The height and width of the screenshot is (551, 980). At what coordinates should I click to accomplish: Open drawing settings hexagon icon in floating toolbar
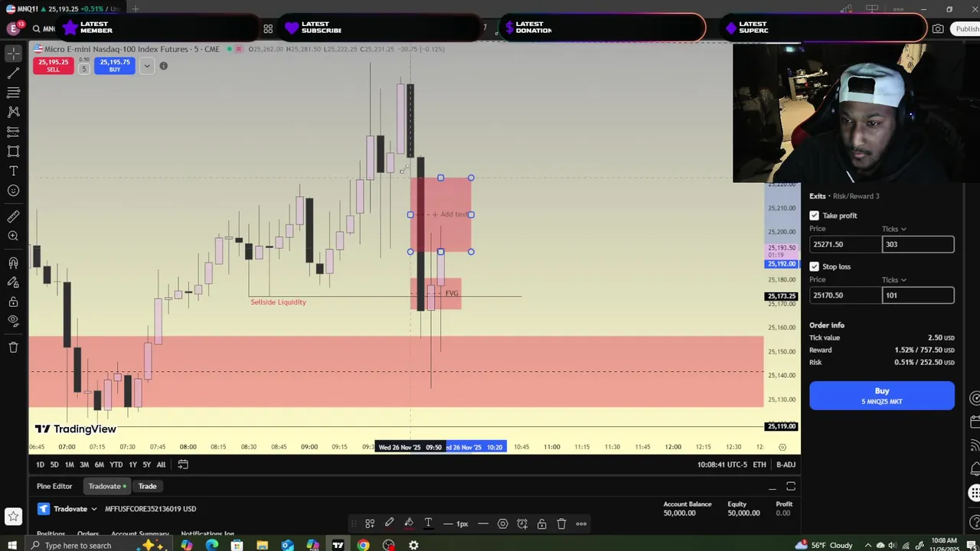point(502,523)
